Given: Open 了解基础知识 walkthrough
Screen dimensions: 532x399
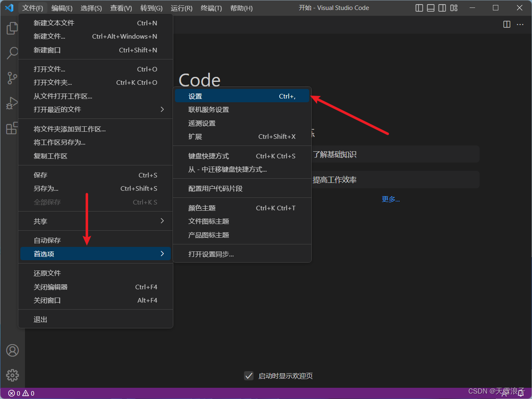Looking at the screenshot, I should click(x=395, y=154).
